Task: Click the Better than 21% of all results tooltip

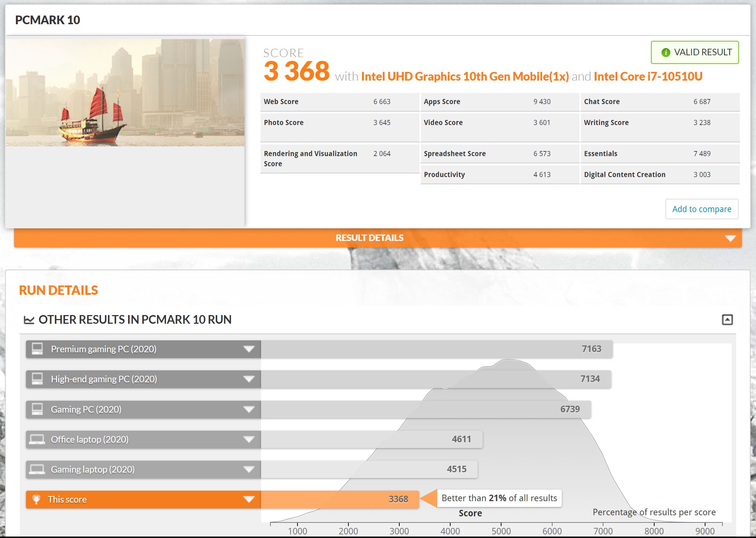Action: 499,498
